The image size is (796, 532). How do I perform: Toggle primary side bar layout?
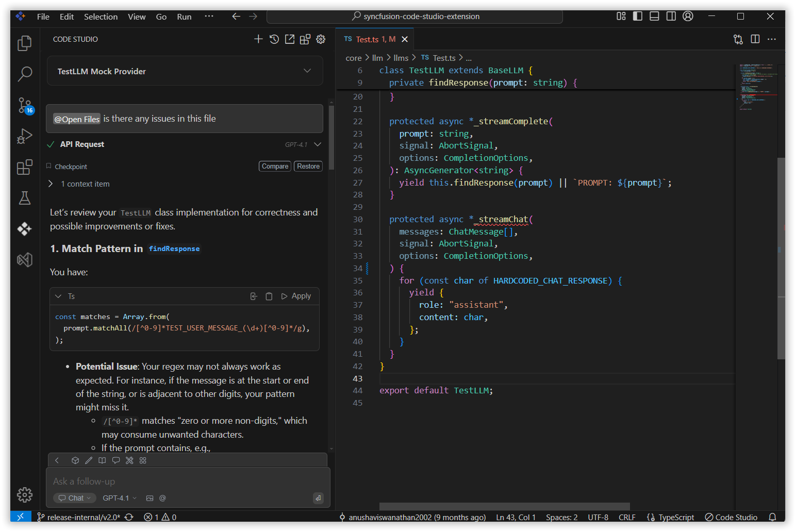[x=638, y=16]
